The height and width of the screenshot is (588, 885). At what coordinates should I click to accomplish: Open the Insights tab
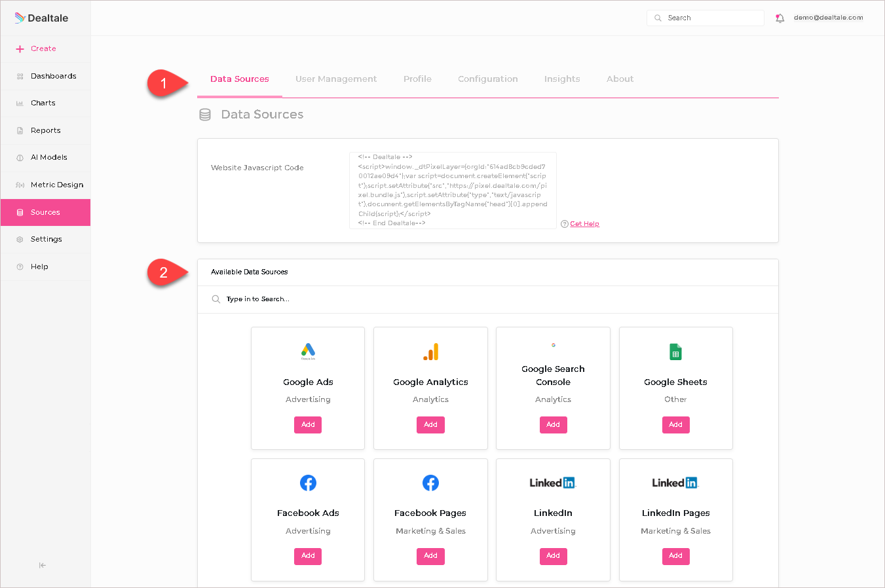[x=562, y=79]
